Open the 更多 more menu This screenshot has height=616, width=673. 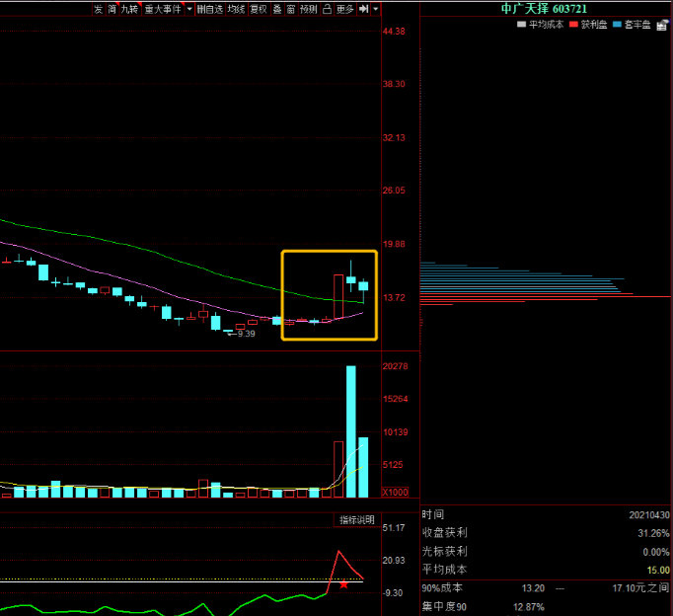(x=345, y=9)
